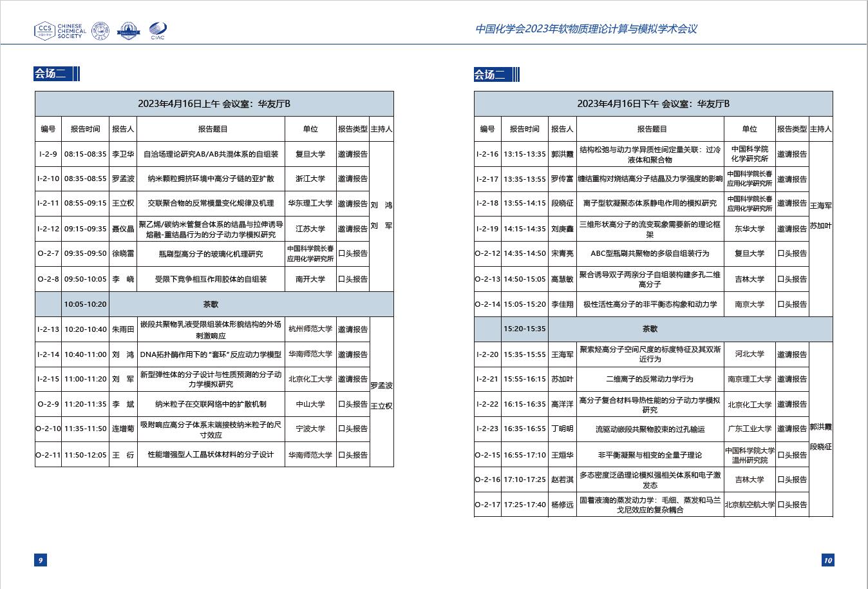
Task: Click the title of talk I-2-21 二维离子的反常动力学行为
Action: 649,379
